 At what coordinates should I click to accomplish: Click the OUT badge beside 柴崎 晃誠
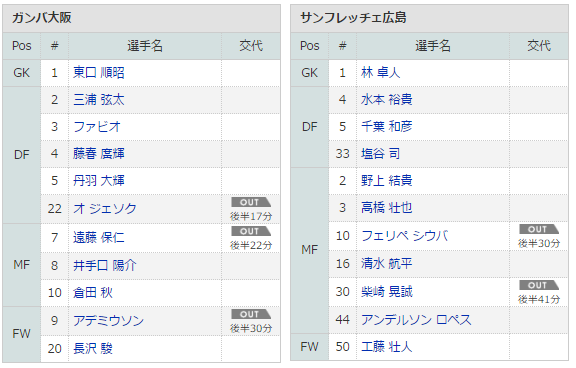[539, 285]
